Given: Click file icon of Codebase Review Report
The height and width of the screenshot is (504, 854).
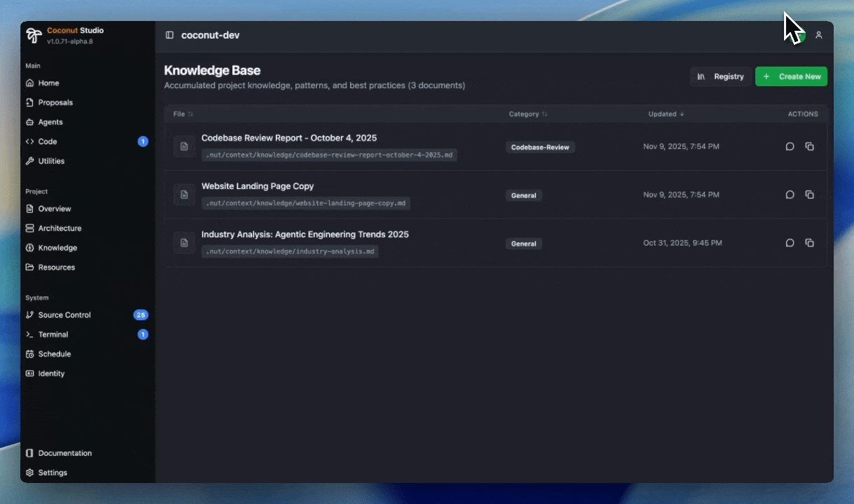Looking at the screenshot, I should (x=184, y=146).
